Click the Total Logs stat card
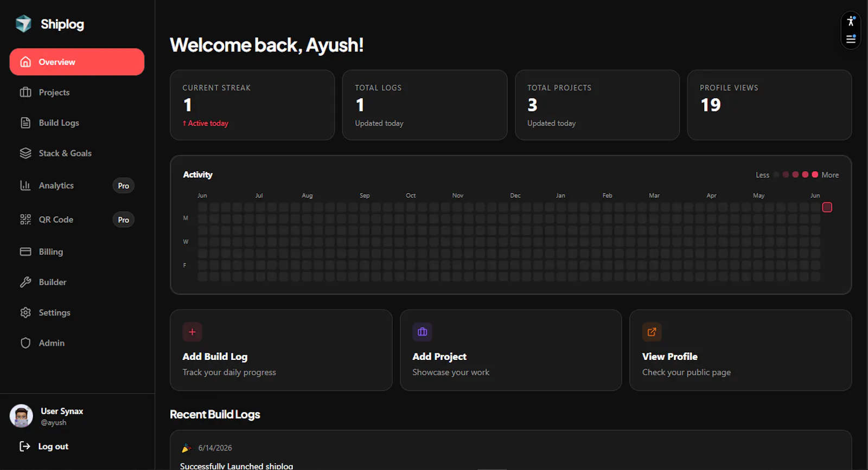Viewport: 868px width, 470px height. point(425,105)
